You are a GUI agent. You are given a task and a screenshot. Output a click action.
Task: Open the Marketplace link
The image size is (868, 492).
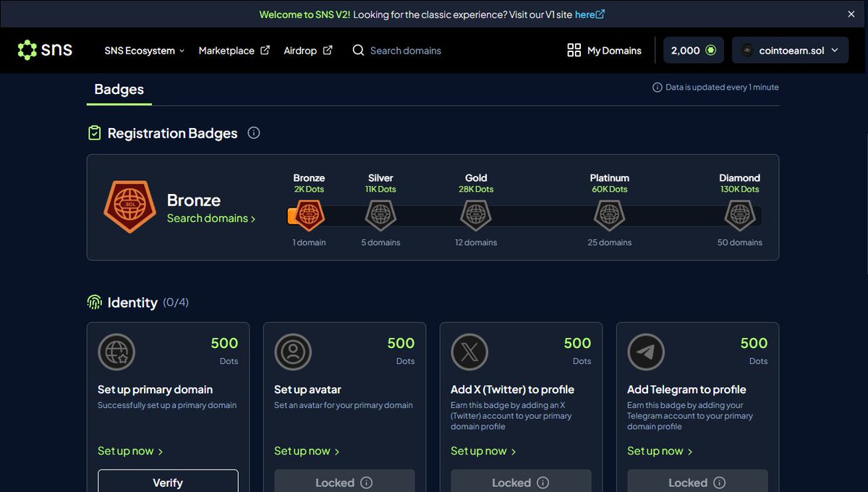234,51
